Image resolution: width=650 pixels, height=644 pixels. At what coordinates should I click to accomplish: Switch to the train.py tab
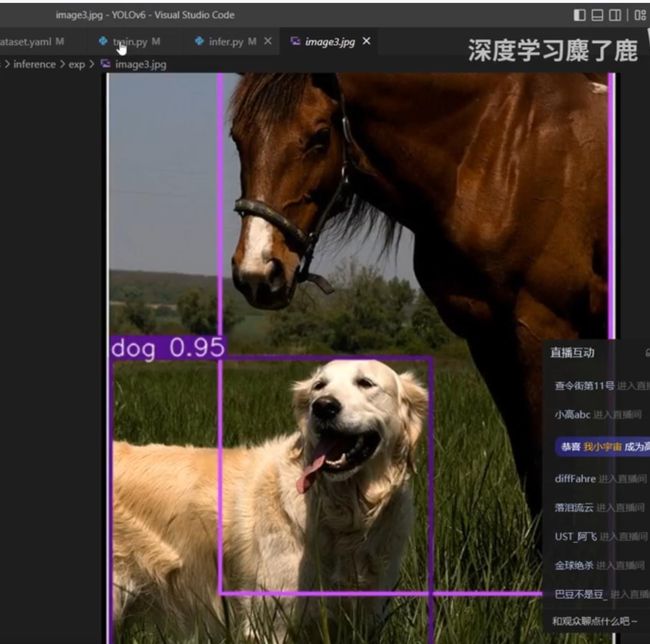click(130, 42)
